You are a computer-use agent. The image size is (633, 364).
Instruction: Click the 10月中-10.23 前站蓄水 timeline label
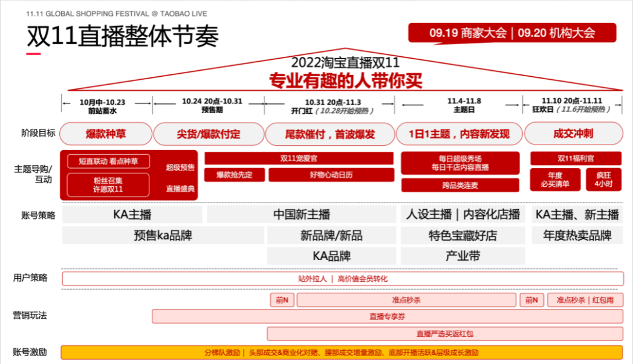tap(103, 106)
